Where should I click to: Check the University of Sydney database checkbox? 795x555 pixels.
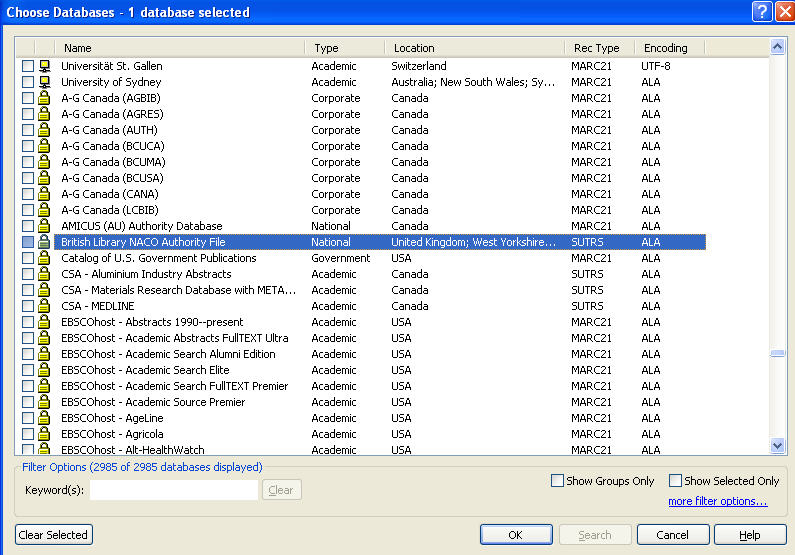[28, 82]
